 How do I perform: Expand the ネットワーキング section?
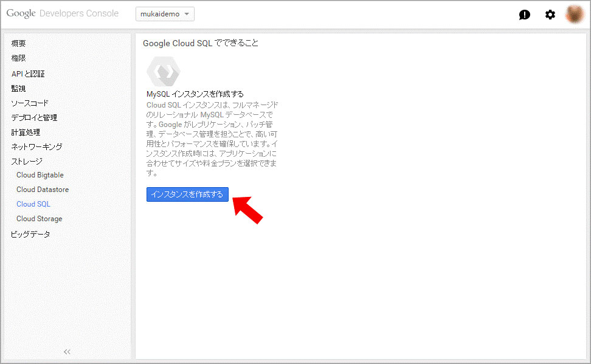(x=36, y=147)
